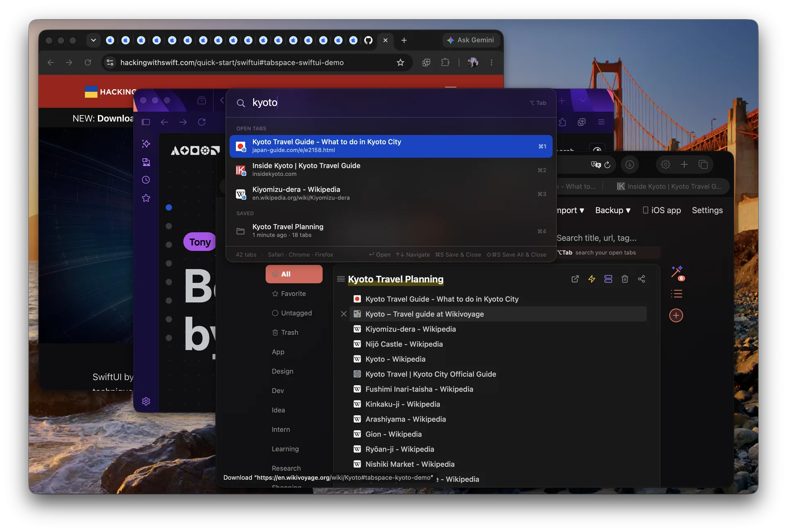Select first blue page dot indicator
Screen dimensions: 787x532
point(168,207)
